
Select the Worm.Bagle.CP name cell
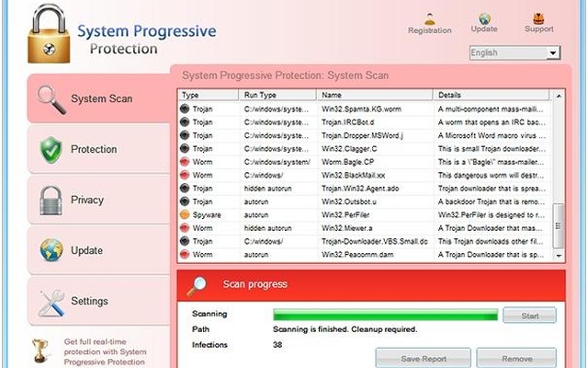pos(347,162)
